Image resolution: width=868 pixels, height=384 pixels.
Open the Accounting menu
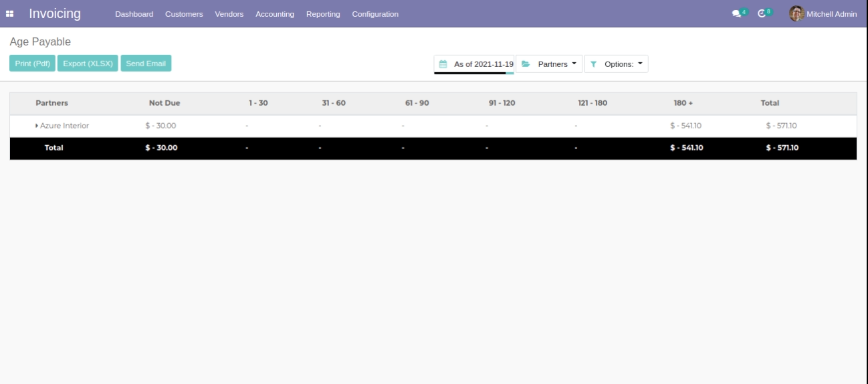coord(275,14)
